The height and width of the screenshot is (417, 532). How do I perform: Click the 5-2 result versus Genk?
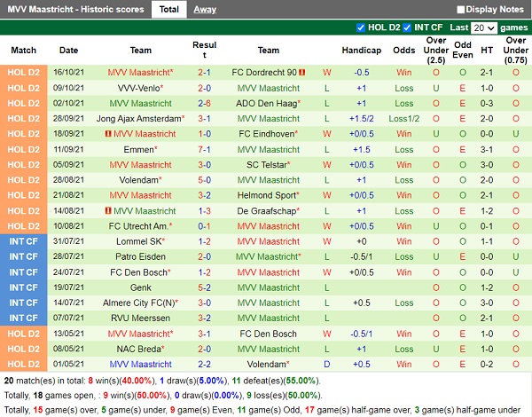tap(204, 287)
